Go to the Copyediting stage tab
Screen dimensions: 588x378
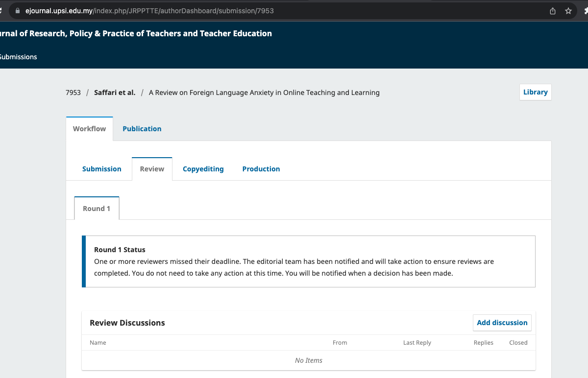[203, 169]
